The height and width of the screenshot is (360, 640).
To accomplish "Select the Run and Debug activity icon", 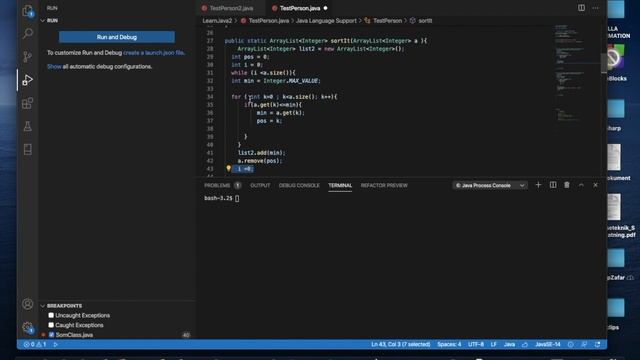I will [x=27, y=80].
